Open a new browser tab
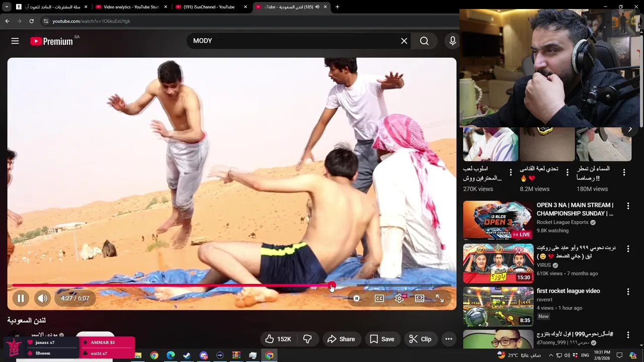This screenshot has height=362, width=644. 337,7
